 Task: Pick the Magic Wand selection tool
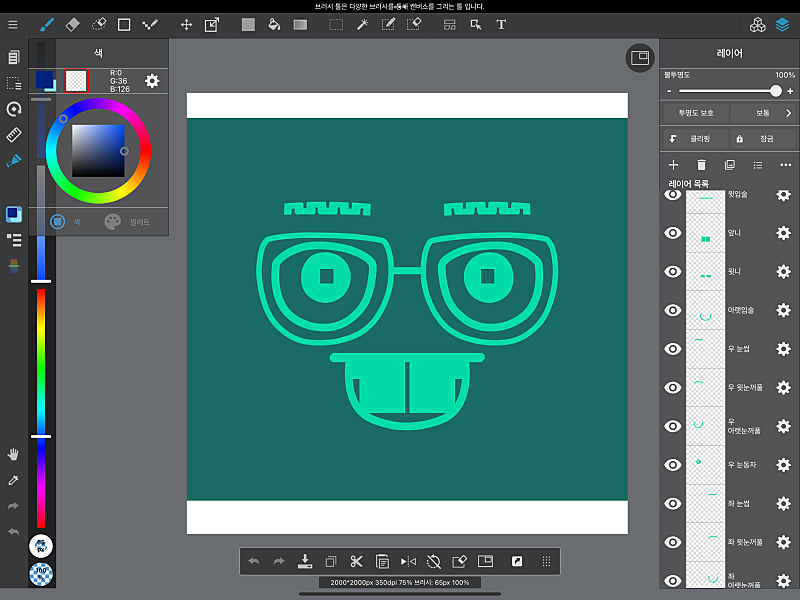362,24
